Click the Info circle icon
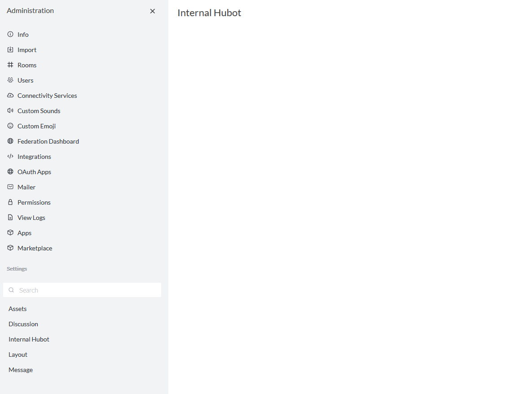The width and height of the screenshot is (532, 394). (10, 34)
